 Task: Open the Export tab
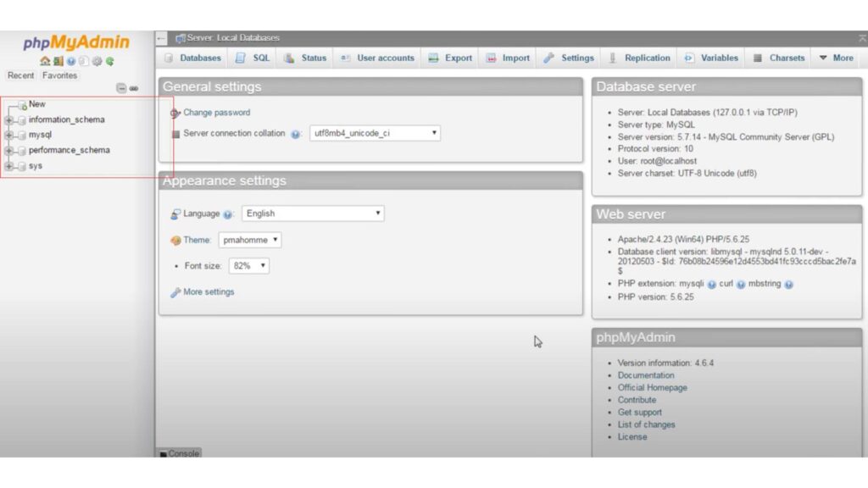(x=450, y=58)
